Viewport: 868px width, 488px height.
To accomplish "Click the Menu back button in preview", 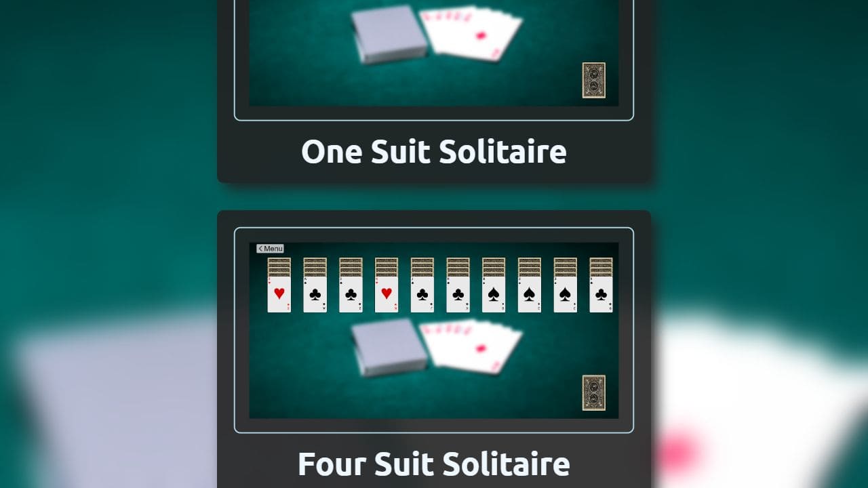I will 270,249.
